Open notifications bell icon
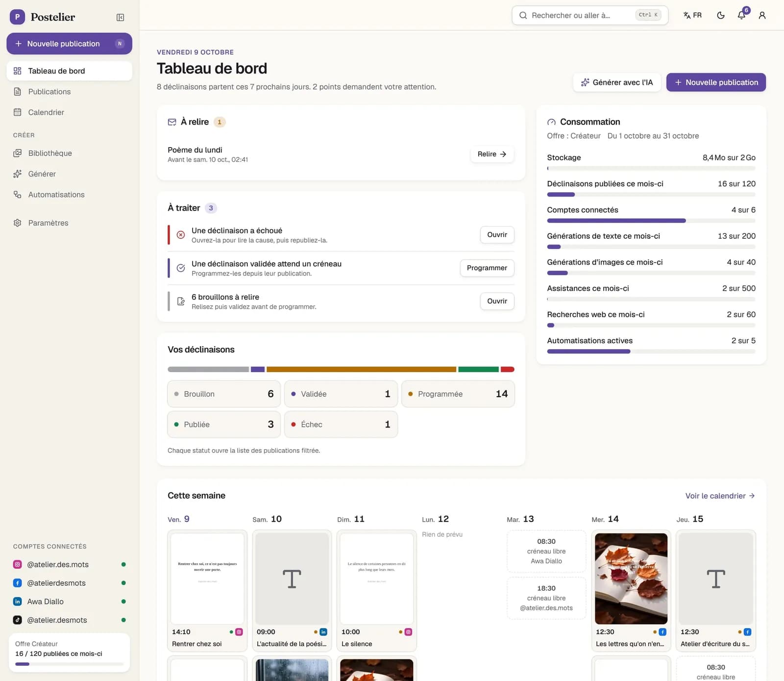The image size is (784, 681). pyautogui.click(x=741, y=15)
